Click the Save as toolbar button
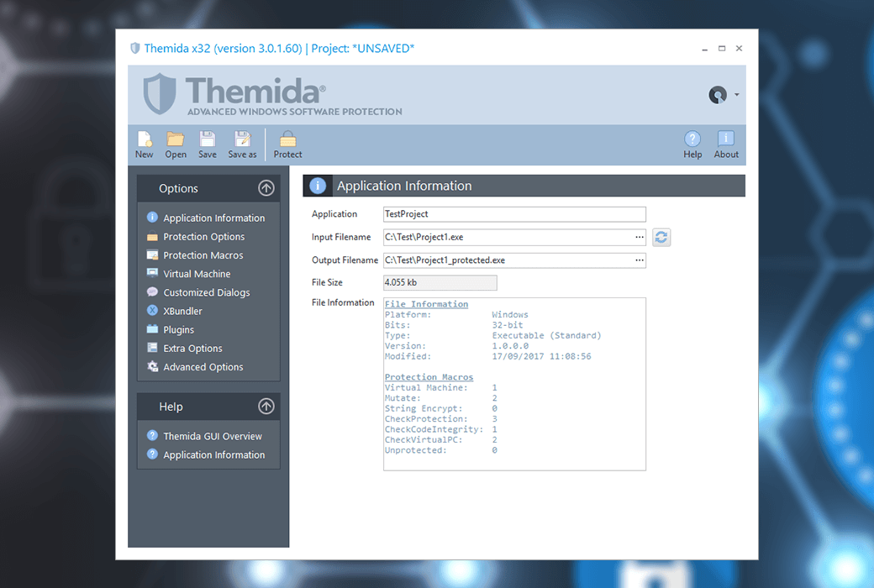This screenshot has height=588, width=874. click(242, 144)
